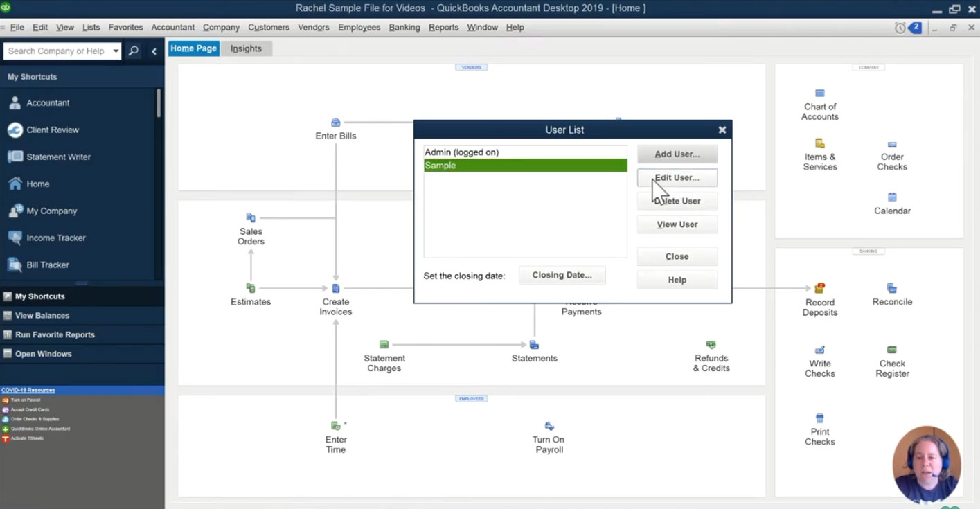Switch to the Insights tab
The image size is (980, 509).
246,48
